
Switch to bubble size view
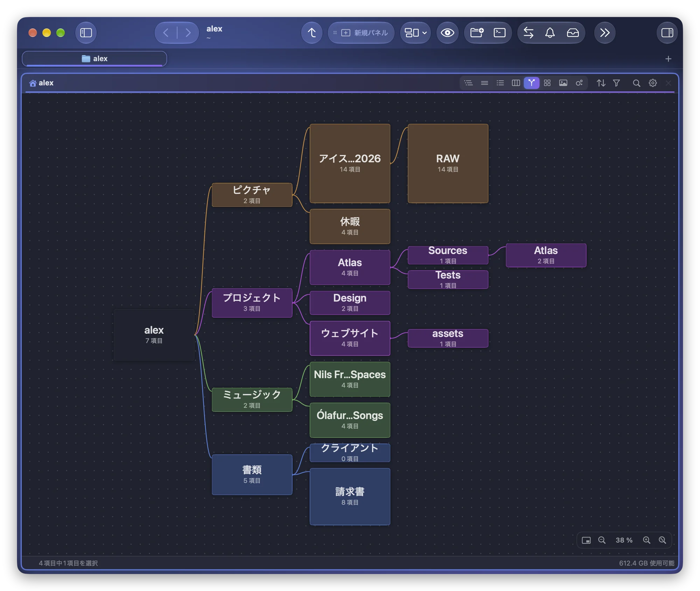[x=579, y=83]
